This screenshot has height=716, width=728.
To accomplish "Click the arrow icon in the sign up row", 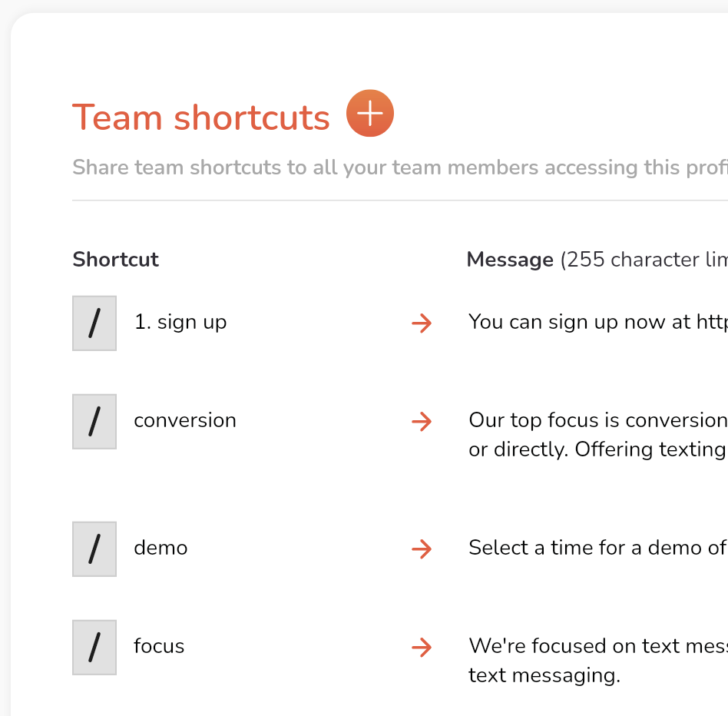I will click(x=422, y=323).
